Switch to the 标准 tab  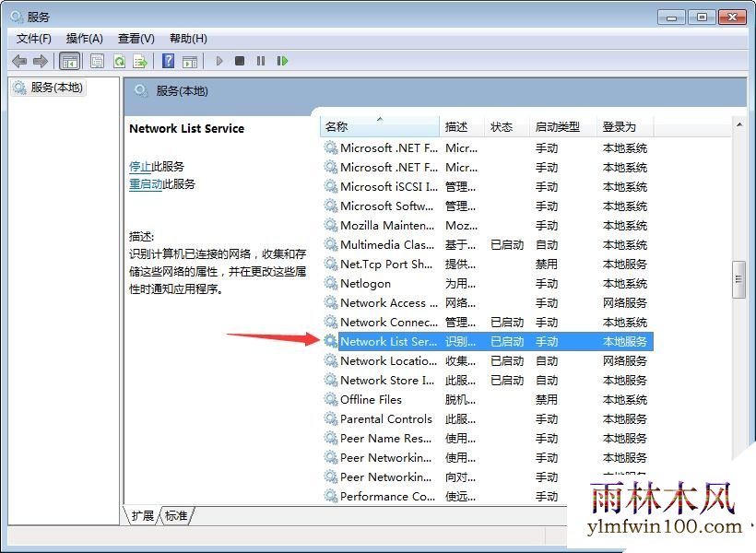click(176, 516)
